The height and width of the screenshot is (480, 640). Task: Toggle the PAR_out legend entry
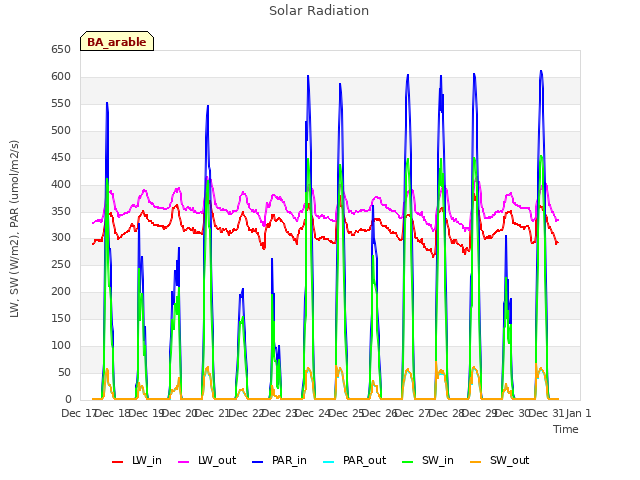pos(354,461)
